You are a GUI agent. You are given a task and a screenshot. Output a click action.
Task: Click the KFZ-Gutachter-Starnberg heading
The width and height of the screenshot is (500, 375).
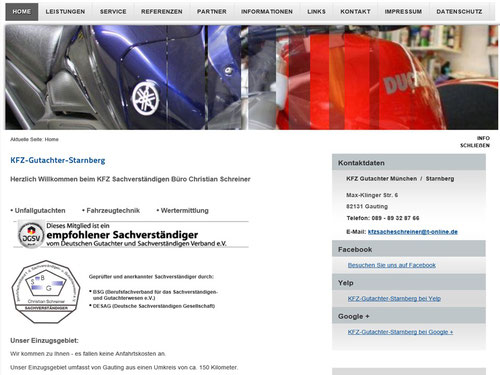[x=58, y=160]
